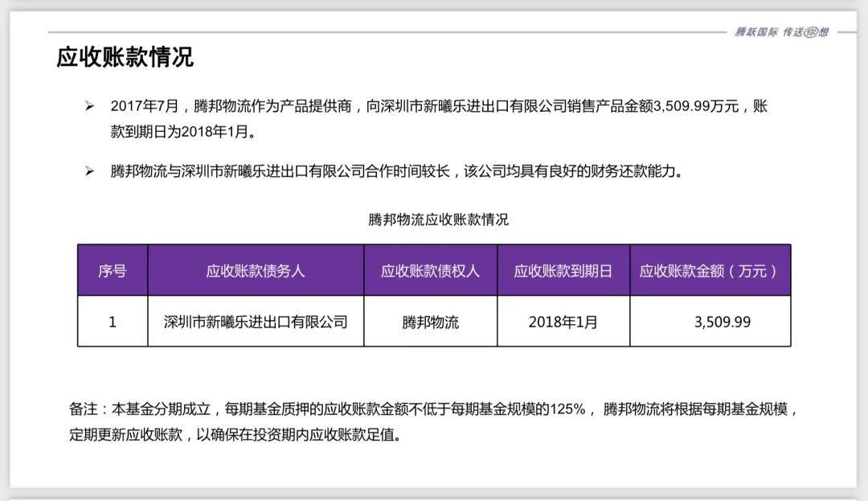Screen dimensions: 868x501
Task: Click the 应收账款金额（万元） column header
Action: tap(710, 270)
